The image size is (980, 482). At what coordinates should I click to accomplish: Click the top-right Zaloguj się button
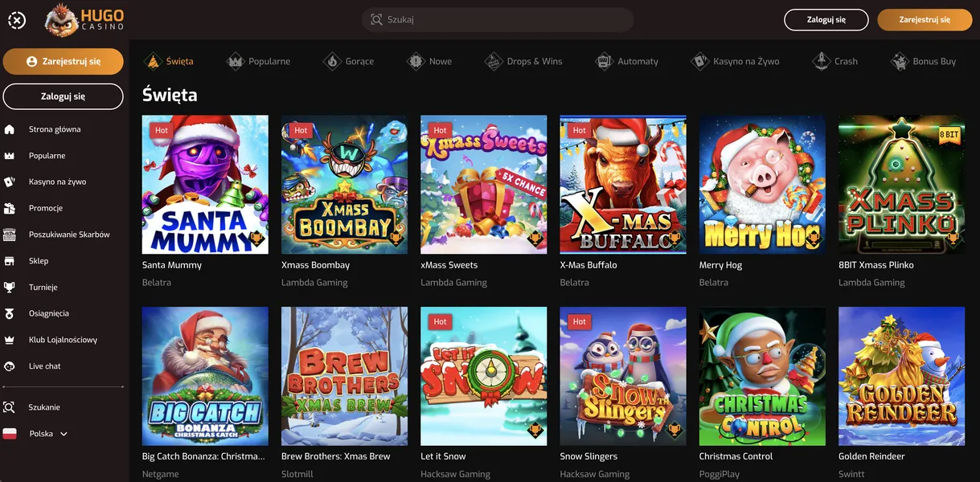[x=826, y=20]
